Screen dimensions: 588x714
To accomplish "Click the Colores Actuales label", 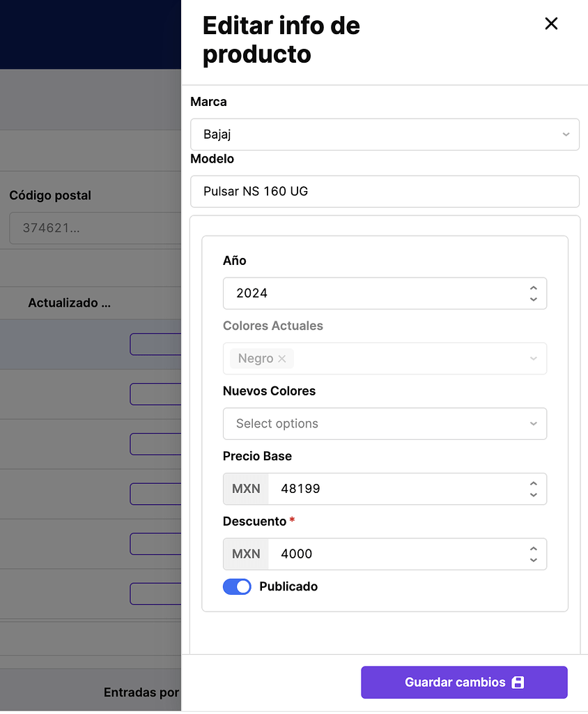I will 273,326.
